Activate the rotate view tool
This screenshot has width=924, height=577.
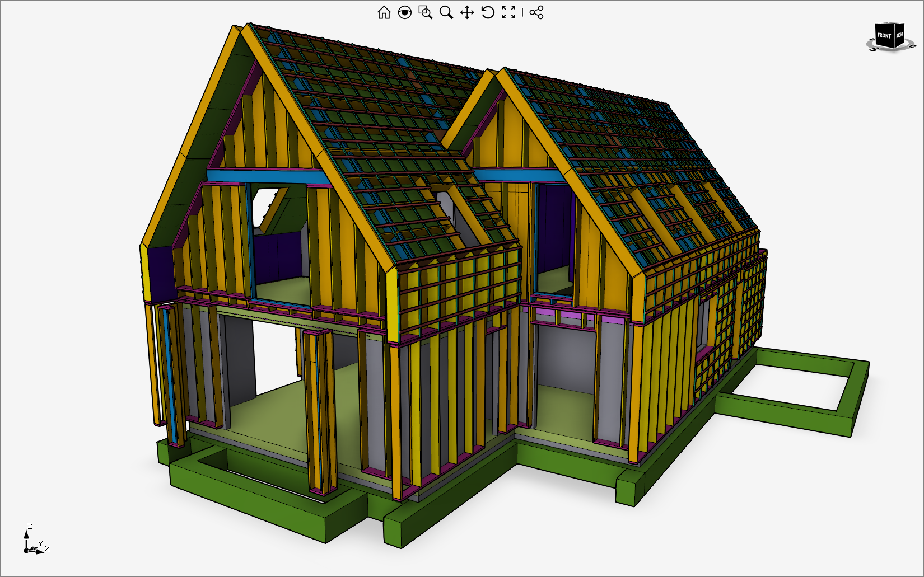coord(488,12)
